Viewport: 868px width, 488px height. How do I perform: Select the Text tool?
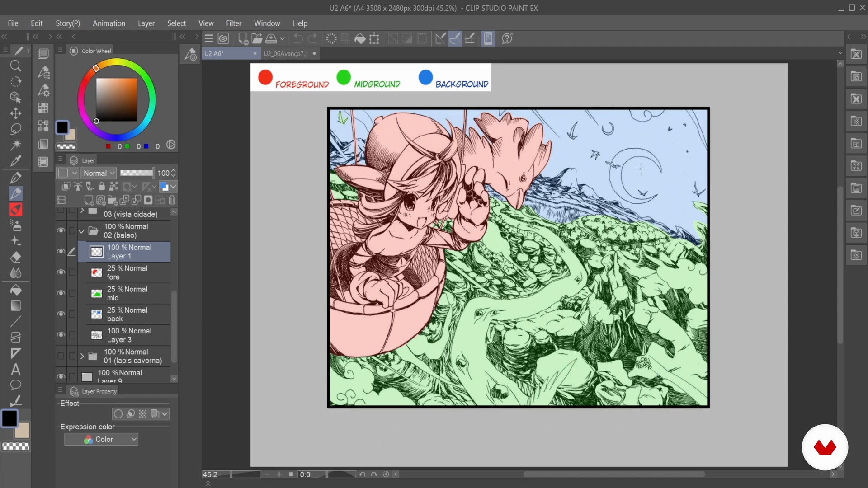[x=15, y=369]
